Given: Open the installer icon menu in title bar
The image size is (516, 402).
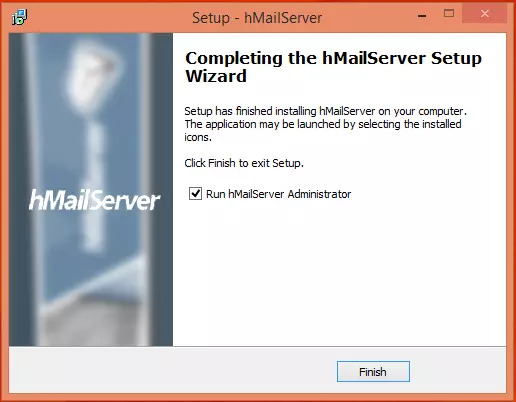Looking at the screenshot, I should coord(20,17).
